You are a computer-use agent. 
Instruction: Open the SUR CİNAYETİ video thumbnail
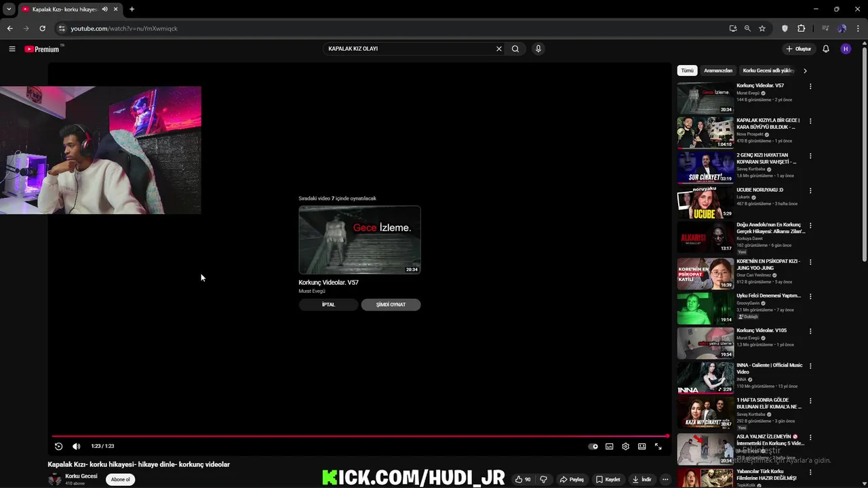(705, 167)
